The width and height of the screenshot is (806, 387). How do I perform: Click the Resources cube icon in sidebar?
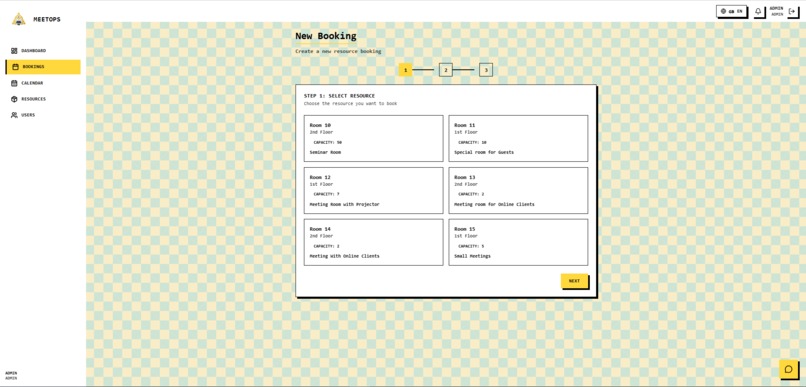[x=14, y=99]
